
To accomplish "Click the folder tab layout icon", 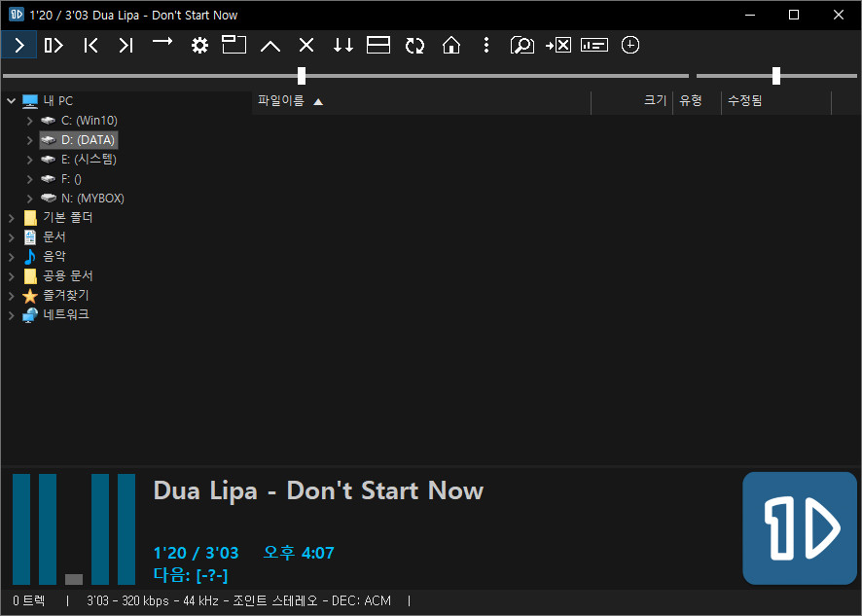I will pos(234,45).
